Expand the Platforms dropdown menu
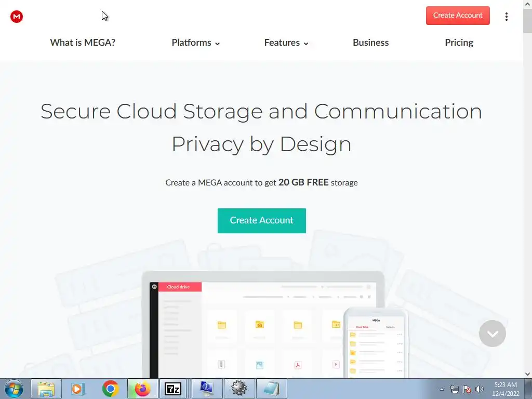 pyautogui.click(x=196, y=43)
